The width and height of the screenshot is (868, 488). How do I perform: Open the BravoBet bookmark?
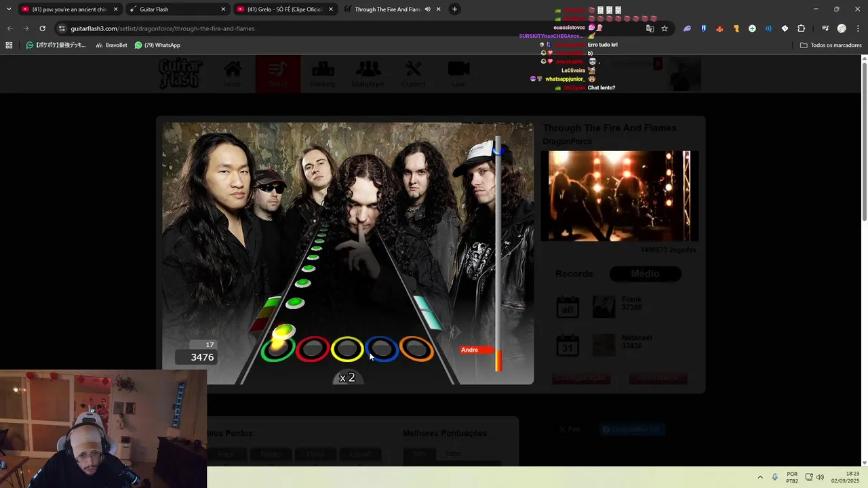pos(111,45)
